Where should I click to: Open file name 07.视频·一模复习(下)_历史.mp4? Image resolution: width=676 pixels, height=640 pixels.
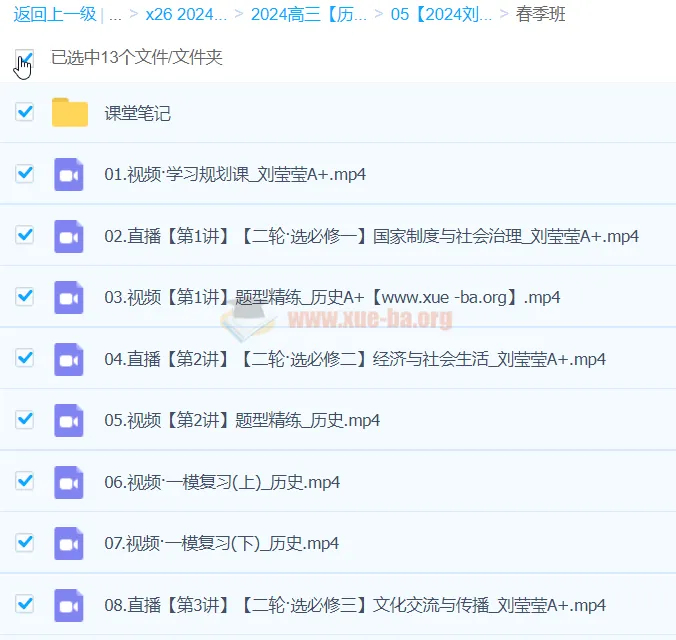click(222, 544)
